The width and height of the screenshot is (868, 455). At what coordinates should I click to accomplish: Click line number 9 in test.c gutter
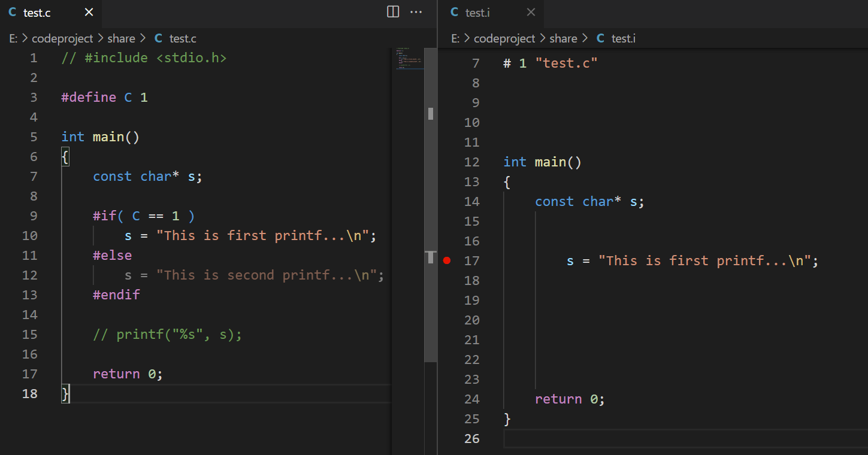click(34, 216)
